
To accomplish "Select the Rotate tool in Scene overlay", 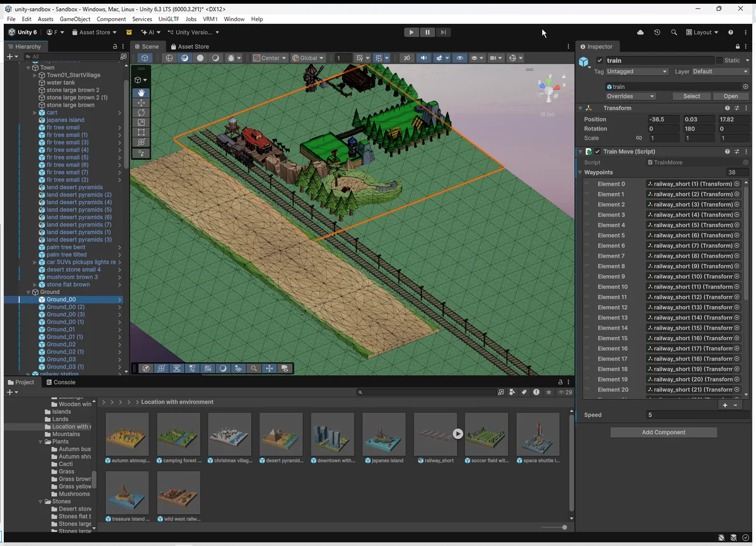I will 141,113.
